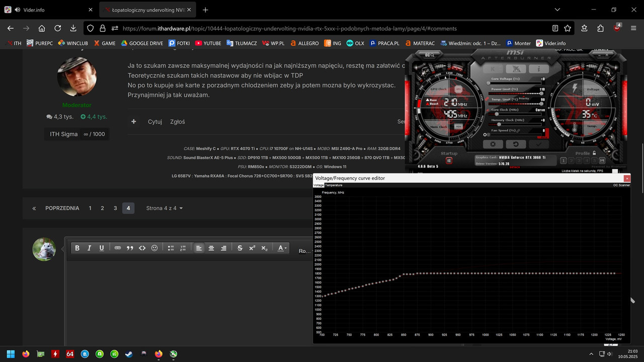Expand the 'Strona 4 z 4' page dropdown
The width and height of the screenshot is (644, 362).
point(165,208)
